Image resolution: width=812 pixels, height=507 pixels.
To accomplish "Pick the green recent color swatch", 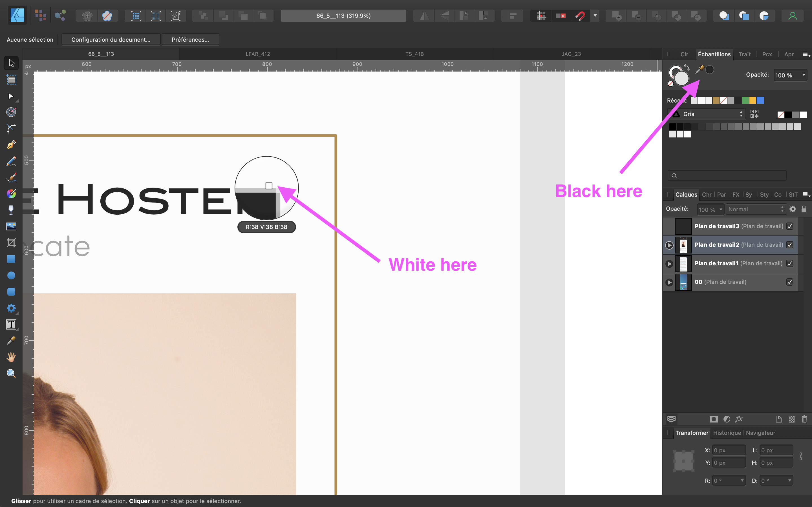I will 745,100.
